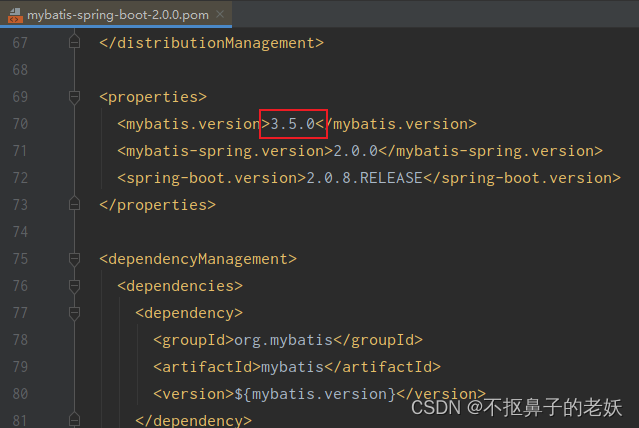
Task: Click line number 70 in gutter
Action: tap(20, 124)
